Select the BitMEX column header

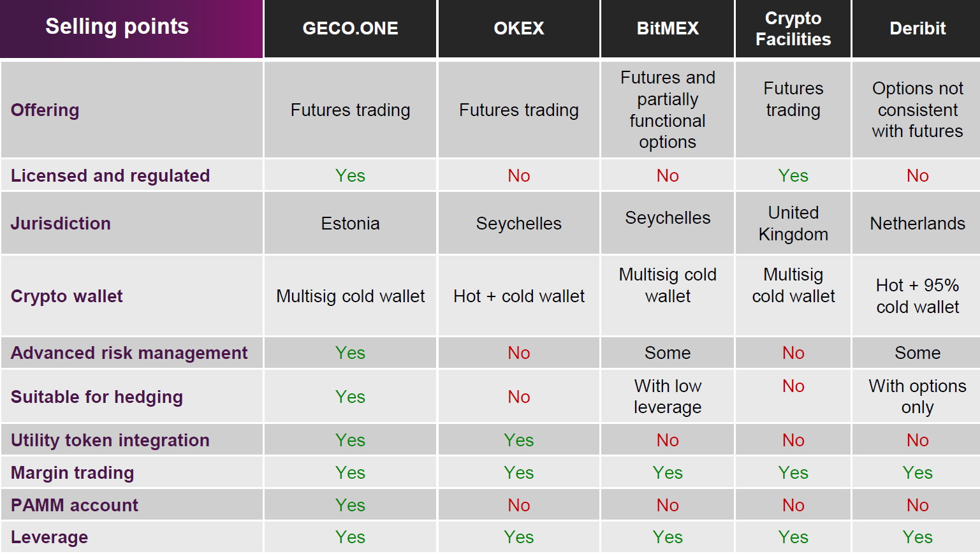click(668, 28)
